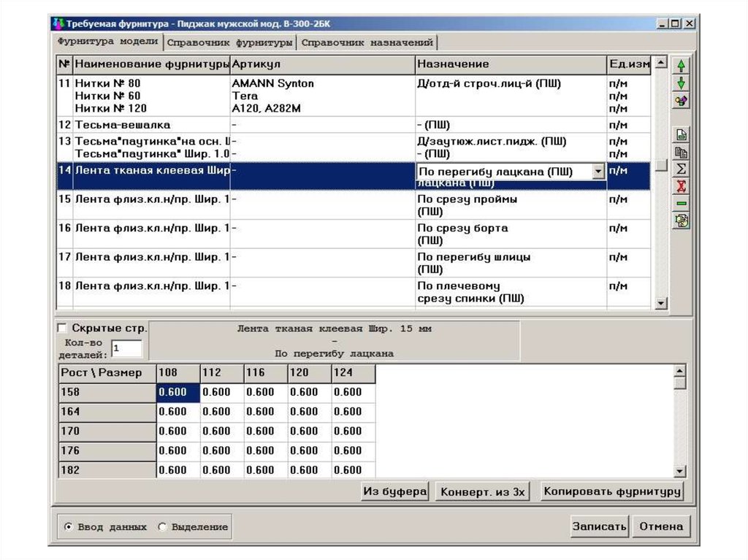748x560 pixels.
Task: Click scroll-down arrow of the upper table
Action: (661, 303)
